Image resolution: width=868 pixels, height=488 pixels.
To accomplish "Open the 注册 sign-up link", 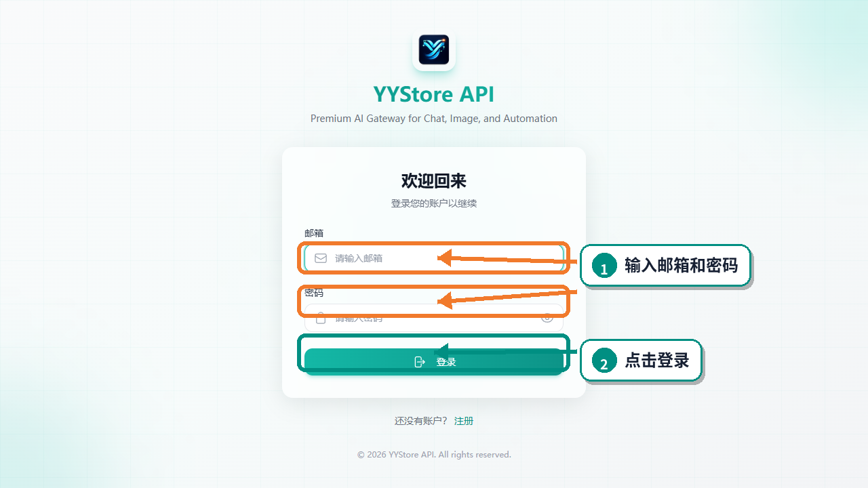I will click(x=464, y=421).
